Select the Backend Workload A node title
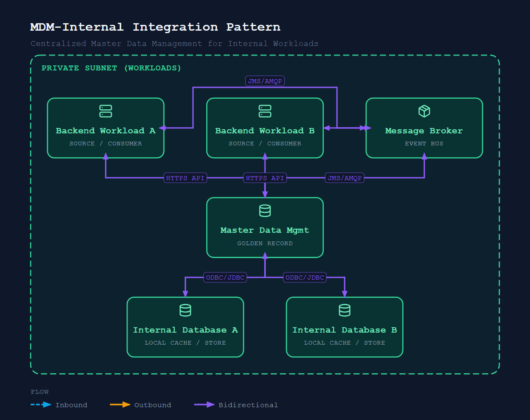Image resolution: width=530 pixels, height=420 pixels. [x=106, y=131]
